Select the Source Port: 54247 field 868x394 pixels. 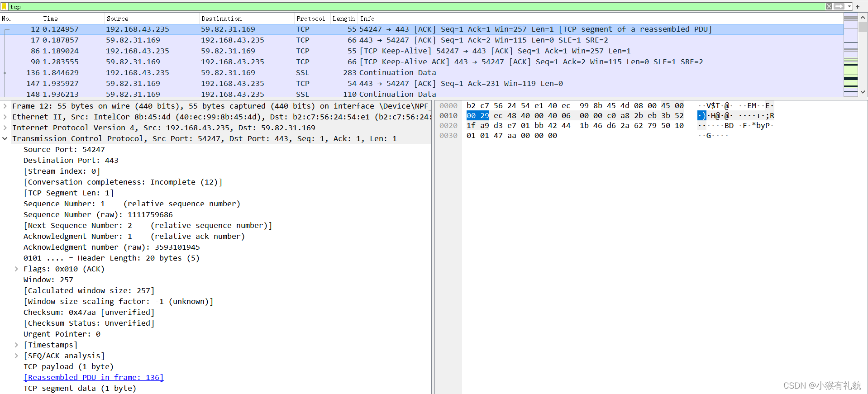point(64,149)
